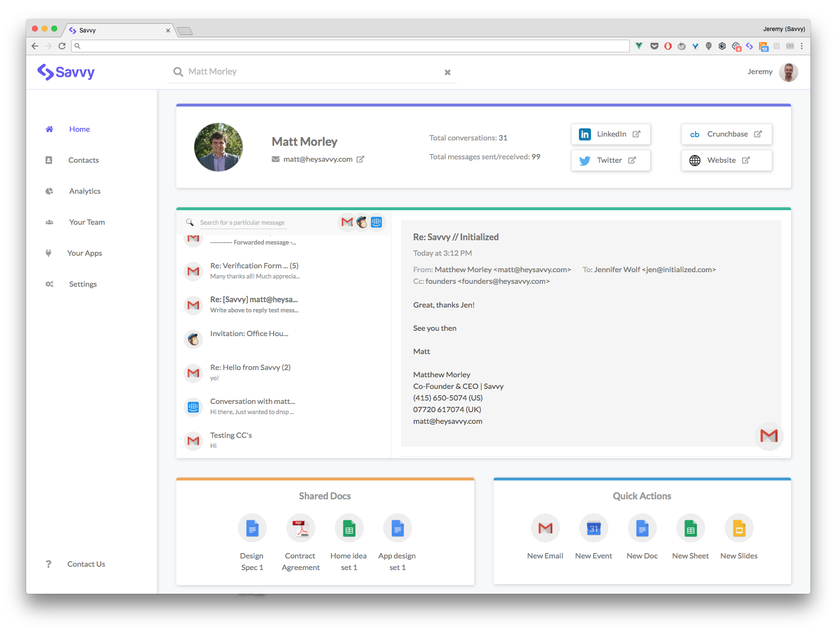Open the Re: [Savvy] matt@heysa... message
Viewport: 840px width, 634px height.
point(284,305)
